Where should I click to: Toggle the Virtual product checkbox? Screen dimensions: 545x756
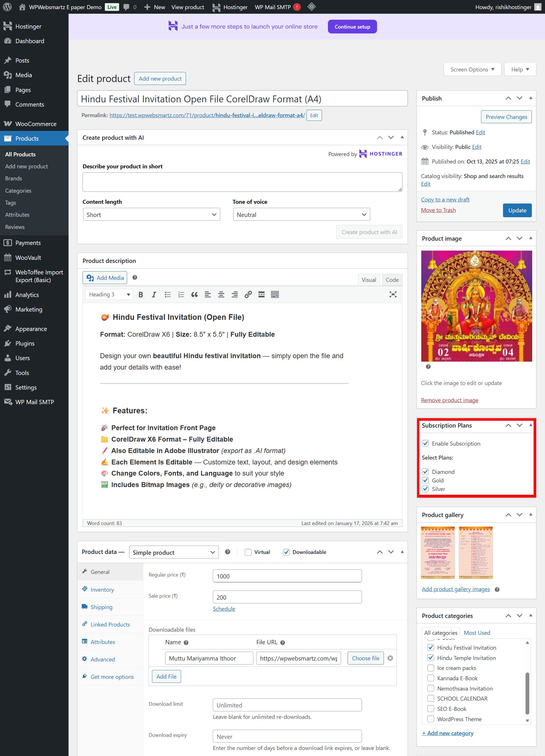point(248,552)
